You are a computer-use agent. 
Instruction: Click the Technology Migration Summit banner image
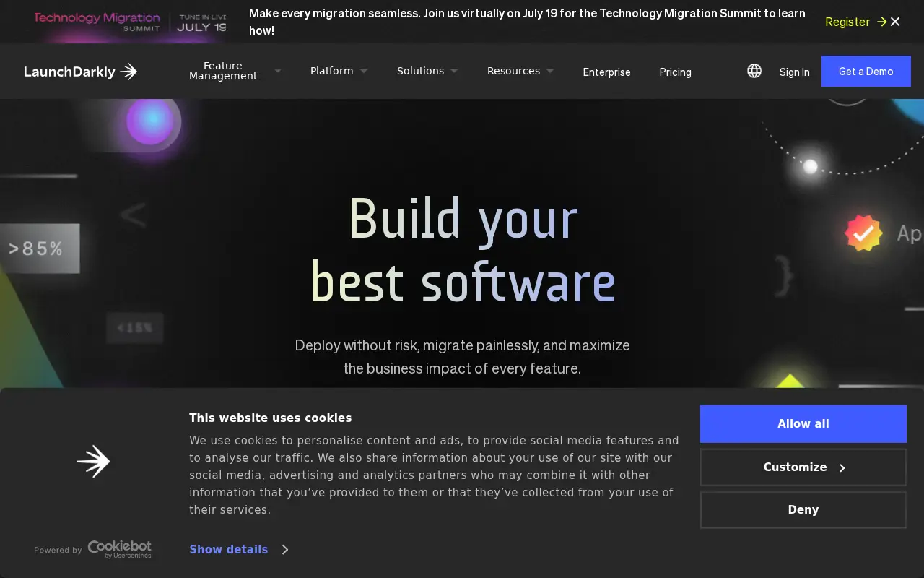coord(130,22)
